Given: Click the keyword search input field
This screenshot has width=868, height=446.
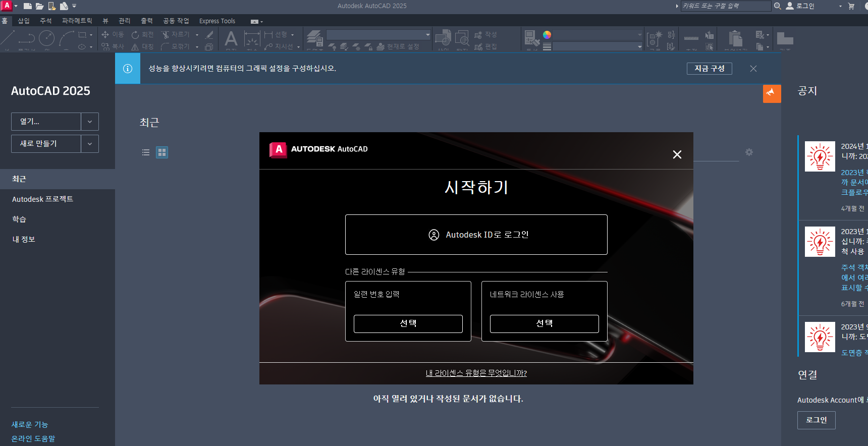Looking at the screenshot, I should pyautogui.click(x=726, y=6).
